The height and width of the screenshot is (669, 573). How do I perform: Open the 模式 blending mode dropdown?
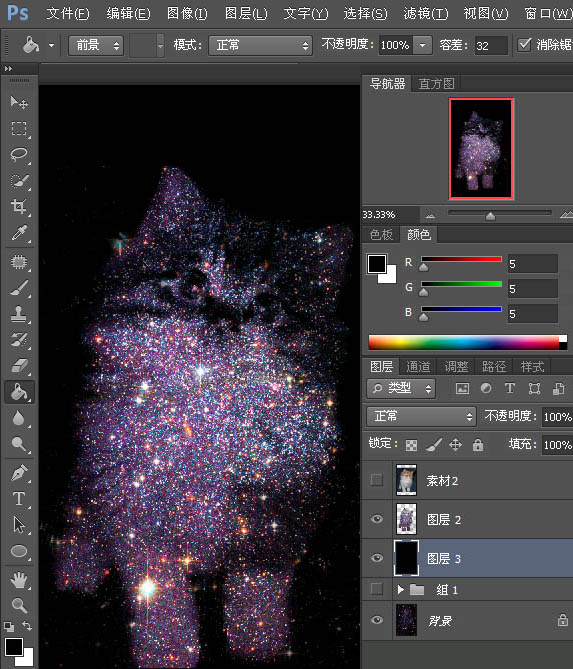260,45
